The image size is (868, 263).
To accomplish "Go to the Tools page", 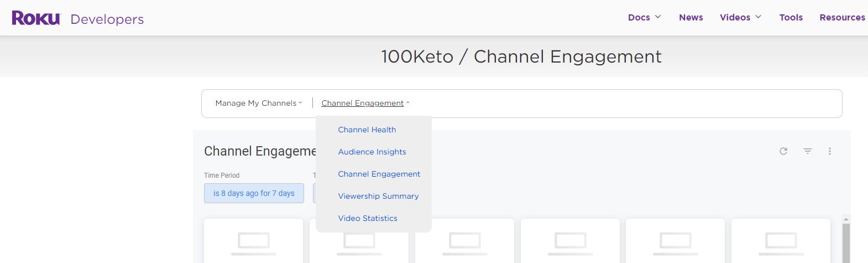I will [x=791, y=17].
